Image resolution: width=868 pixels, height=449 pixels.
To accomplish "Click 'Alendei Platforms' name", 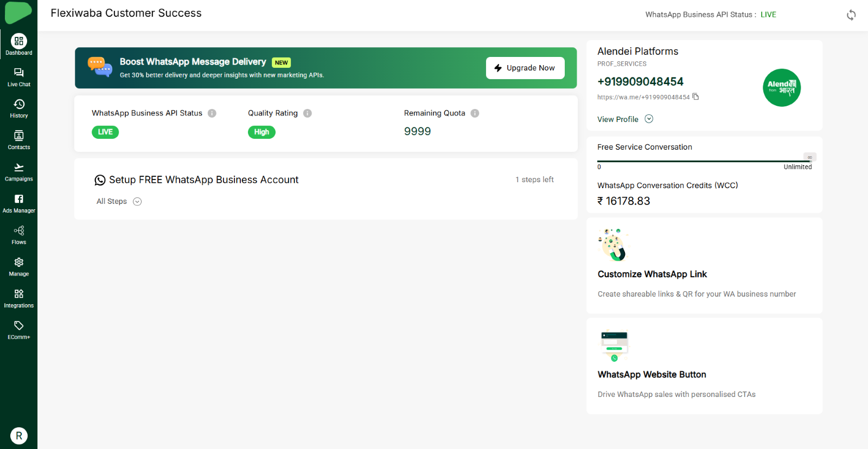I will click(x=638, y=51).
